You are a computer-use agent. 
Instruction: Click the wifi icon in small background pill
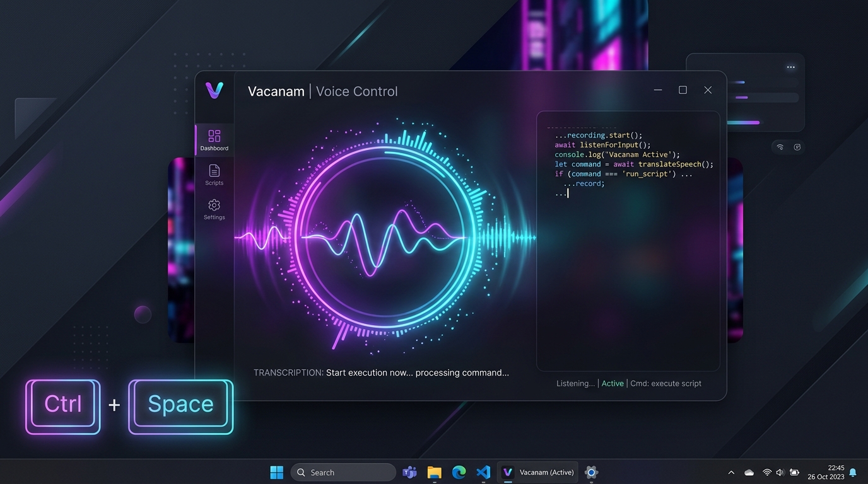point(780,147)
